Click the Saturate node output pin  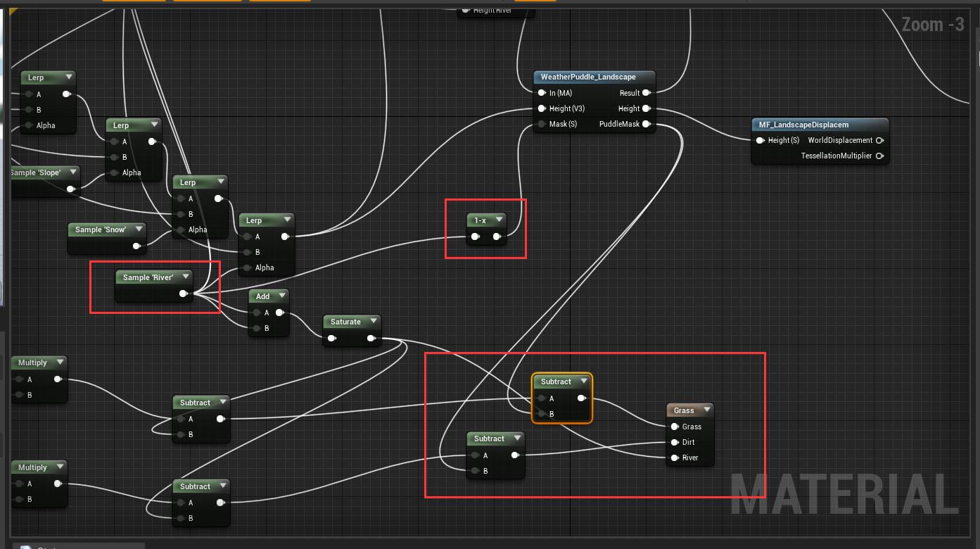(x=371, y=339)
